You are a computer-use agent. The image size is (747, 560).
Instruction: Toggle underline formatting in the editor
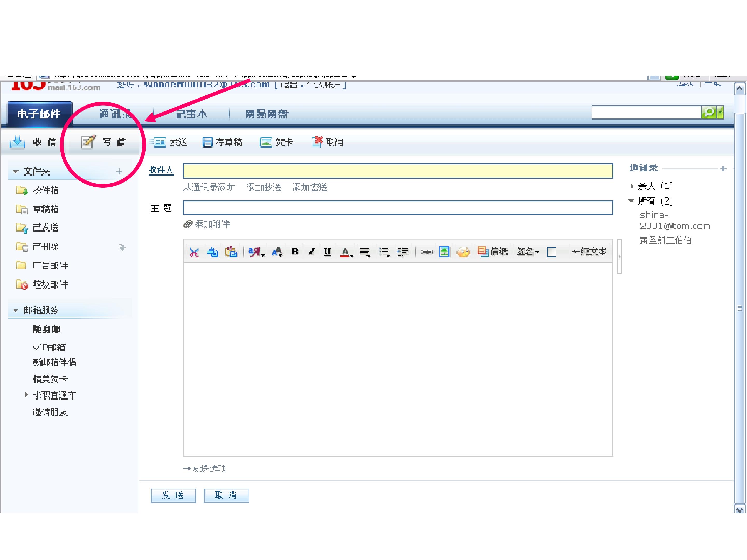pos(327,252)
